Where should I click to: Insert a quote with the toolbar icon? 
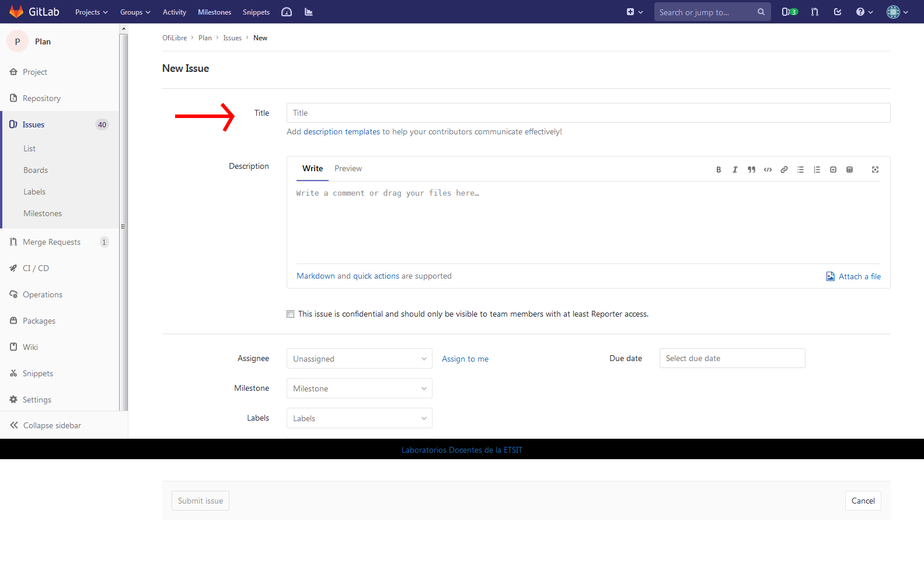tap(751, 170)
